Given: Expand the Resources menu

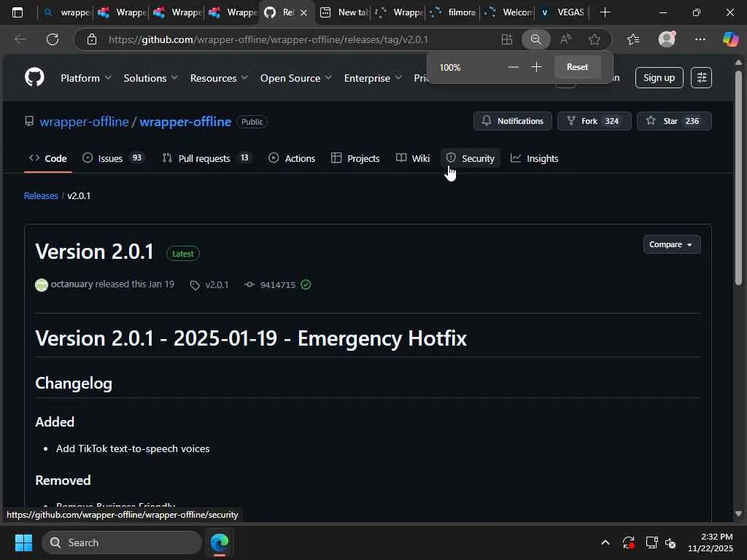Looking at the screenshot, I should [219, 78].
